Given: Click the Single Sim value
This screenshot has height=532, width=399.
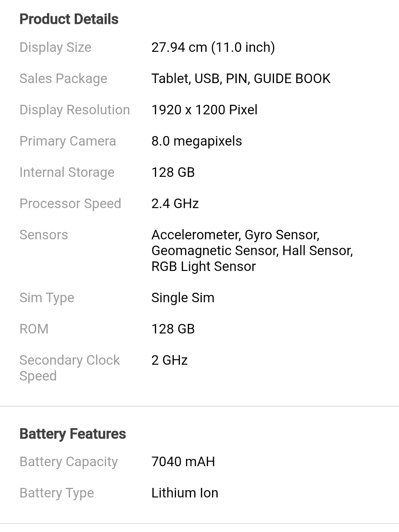Looking at the screenshot, I should pyautogui.click(x=183, y=298).
